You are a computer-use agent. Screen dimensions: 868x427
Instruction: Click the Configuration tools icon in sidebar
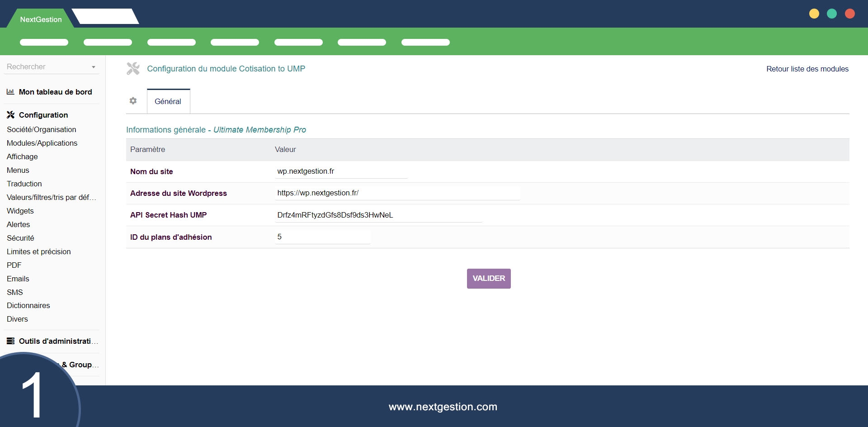click(11, 115)
